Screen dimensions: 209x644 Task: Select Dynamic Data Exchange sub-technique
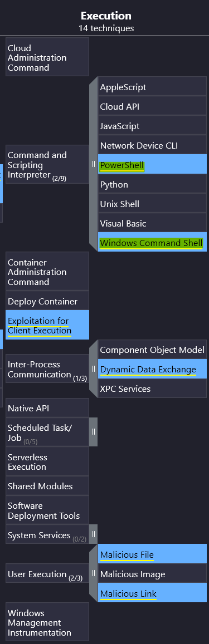[x=152, y=368]
